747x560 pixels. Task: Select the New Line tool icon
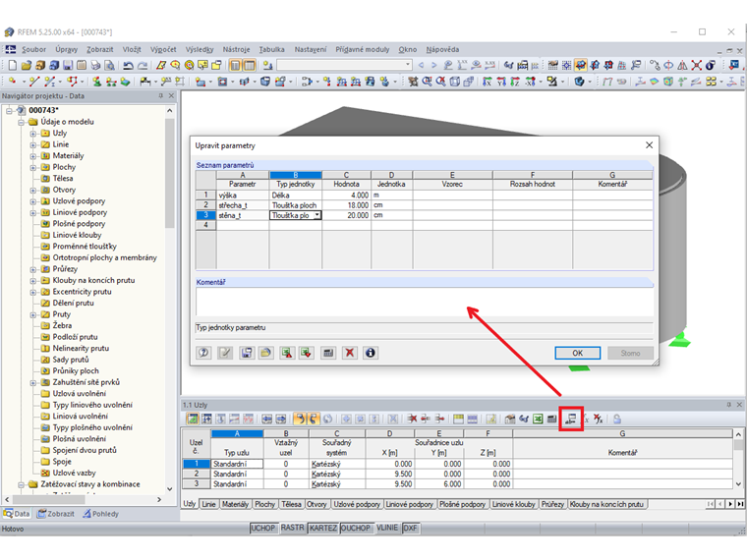pos(33,82)
